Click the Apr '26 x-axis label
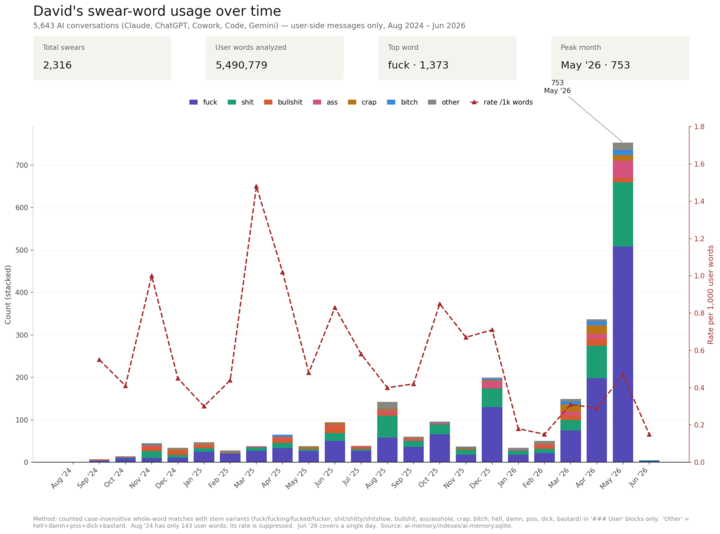 click(x=585, y=478)
